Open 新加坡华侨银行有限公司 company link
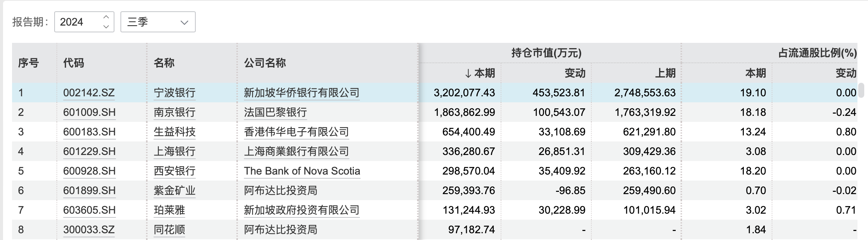Viewport: 868px width, 240px height. pos(302,93)
